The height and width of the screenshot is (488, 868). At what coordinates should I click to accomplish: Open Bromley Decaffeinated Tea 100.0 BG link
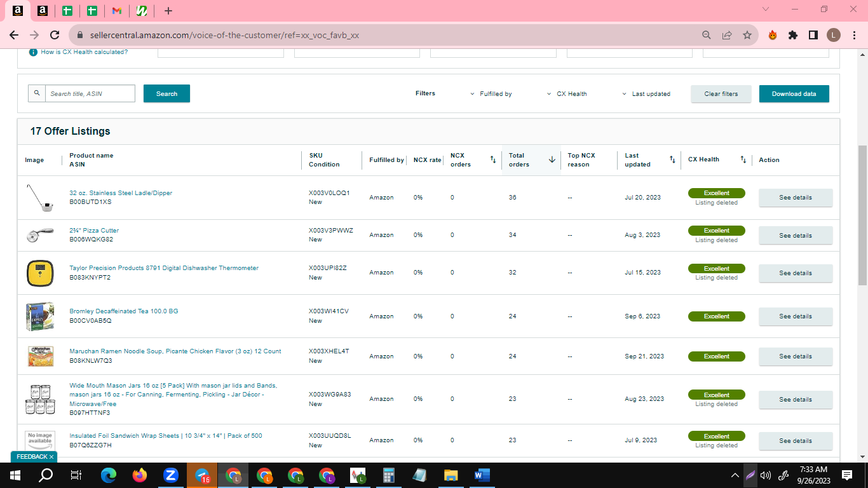point(124,311)
